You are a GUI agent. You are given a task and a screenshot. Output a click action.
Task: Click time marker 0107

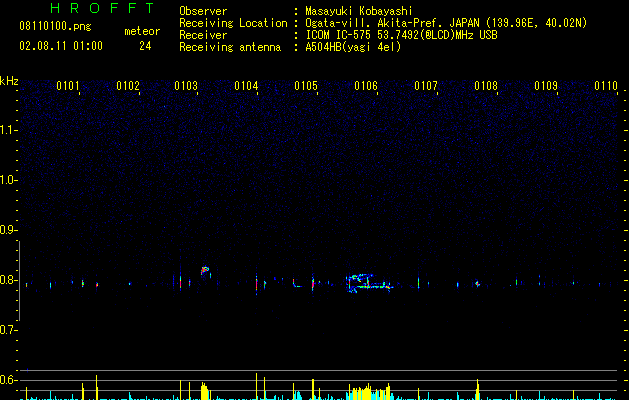[426, 85]
